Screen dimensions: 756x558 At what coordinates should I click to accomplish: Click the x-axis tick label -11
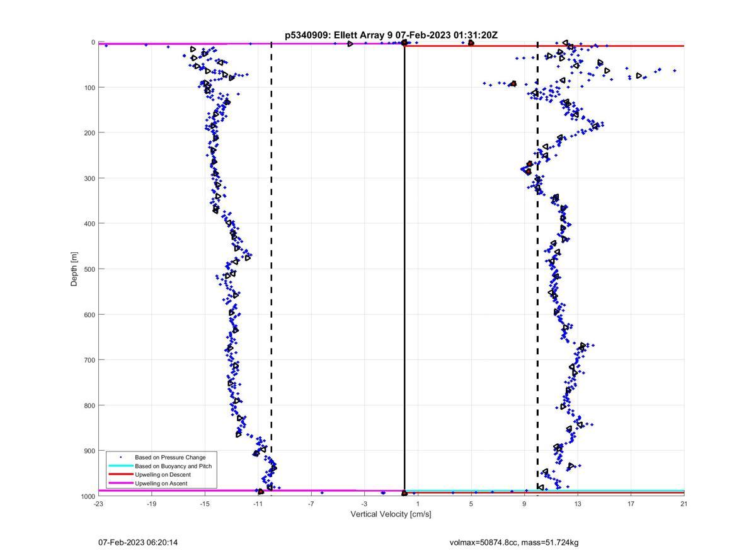(x=258, y=504)
